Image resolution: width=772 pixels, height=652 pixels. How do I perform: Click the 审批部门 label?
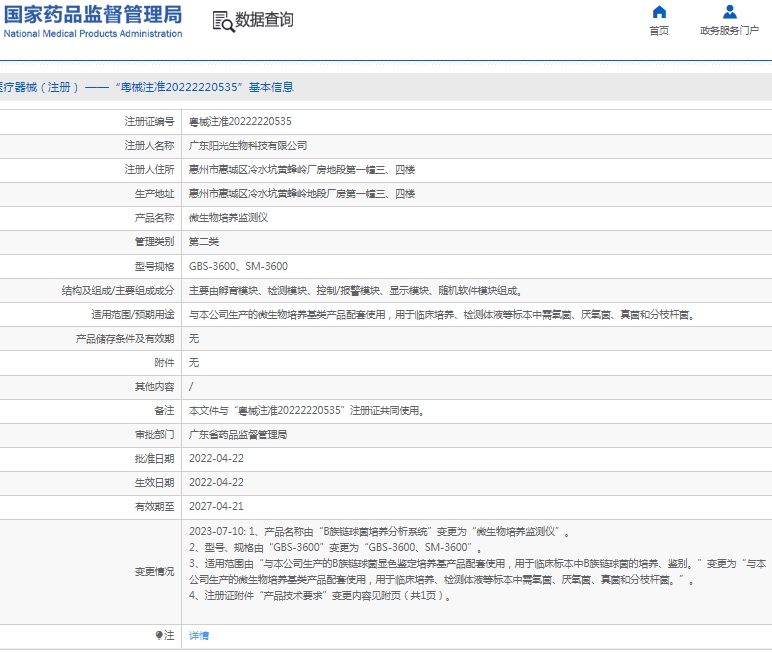[155, 434]
